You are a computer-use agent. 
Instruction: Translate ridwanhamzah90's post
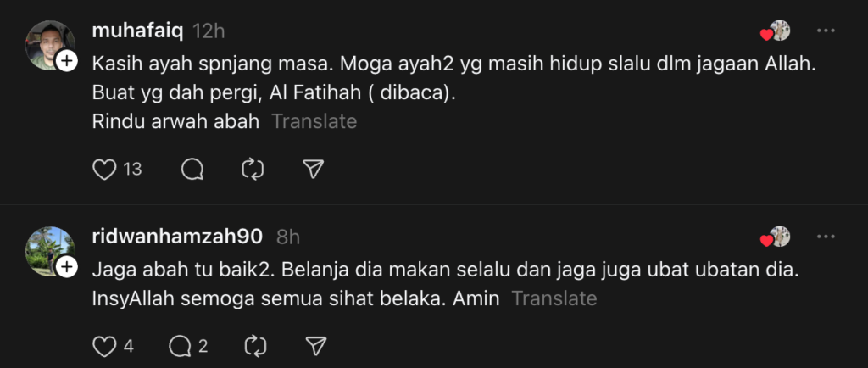click(x=554, y=298)
